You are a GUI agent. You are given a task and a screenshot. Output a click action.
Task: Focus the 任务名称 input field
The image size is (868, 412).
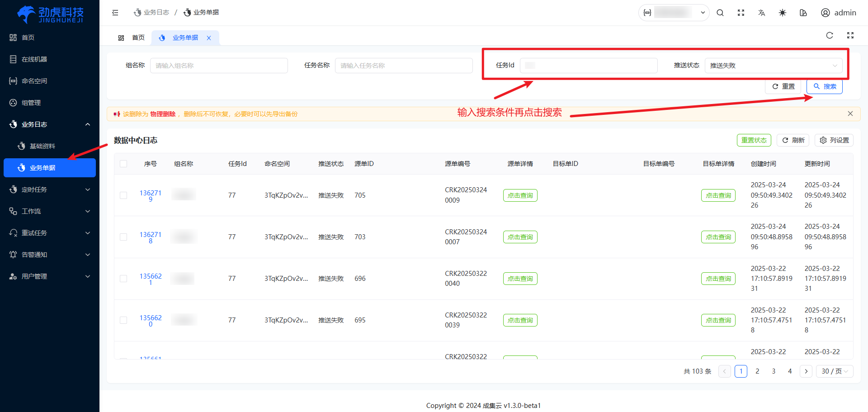coord(403,66)
